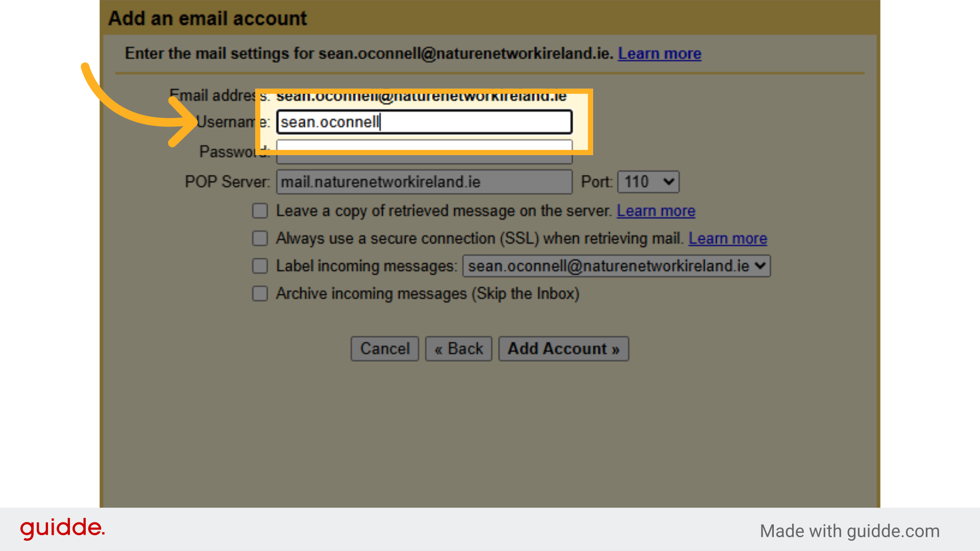Select the POP Server field
This screenshot has width=980, height=551.
[424, 182]
